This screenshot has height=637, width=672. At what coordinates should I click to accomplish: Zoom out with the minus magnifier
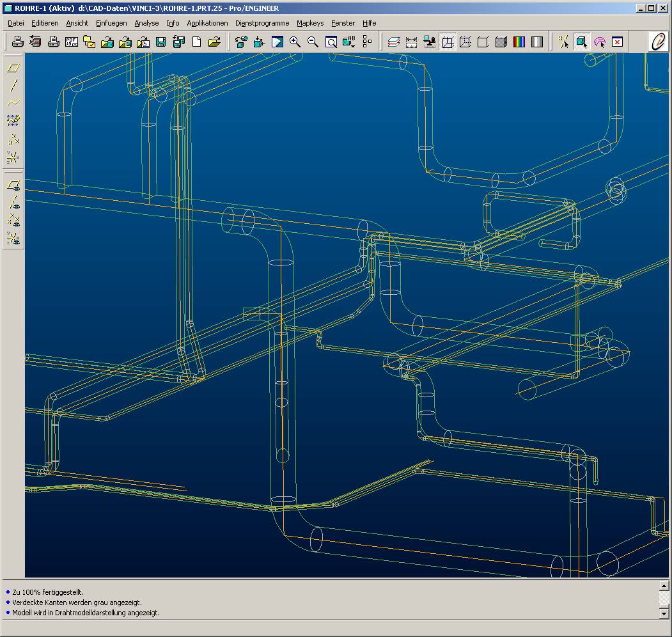click(x=313, y=42)
